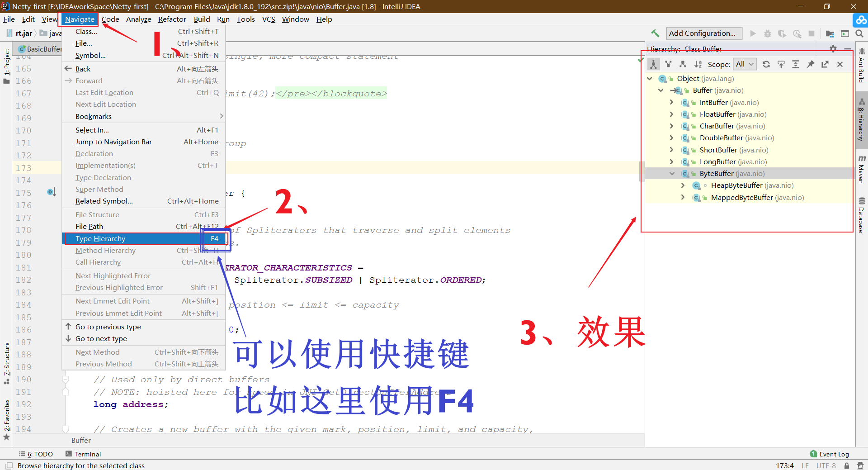Open Project Structure icon
The image size is (868, 470).
tap(830, 33)
